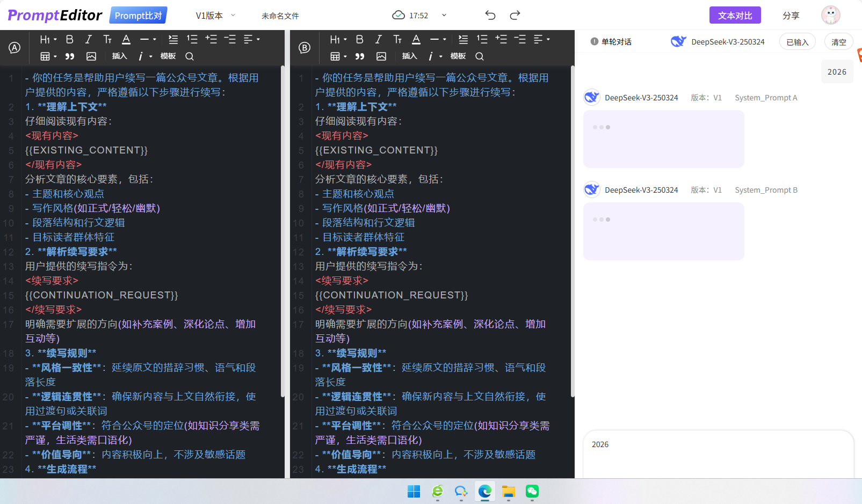Click the undo icon in the top bar
This screenshot has height=504, width=862.
point(490,16)
